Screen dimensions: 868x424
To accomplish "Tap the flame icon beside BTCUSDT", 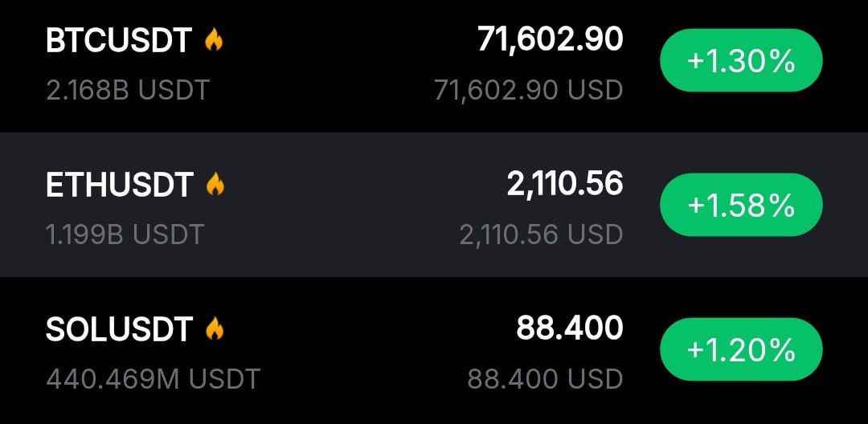I will pos(214,40).
